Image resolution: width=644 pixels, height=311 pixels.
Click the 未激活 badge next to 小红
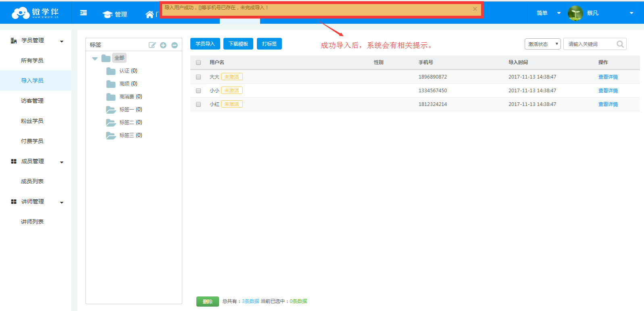[x=232, y=104]
